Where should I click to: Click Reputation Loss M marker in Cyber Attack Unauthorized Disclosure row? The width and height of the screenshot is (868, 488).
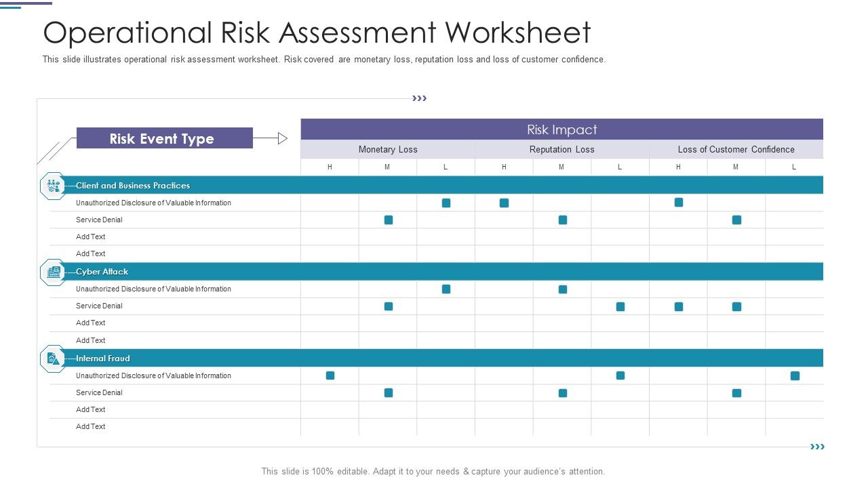(x=563, y=289)
